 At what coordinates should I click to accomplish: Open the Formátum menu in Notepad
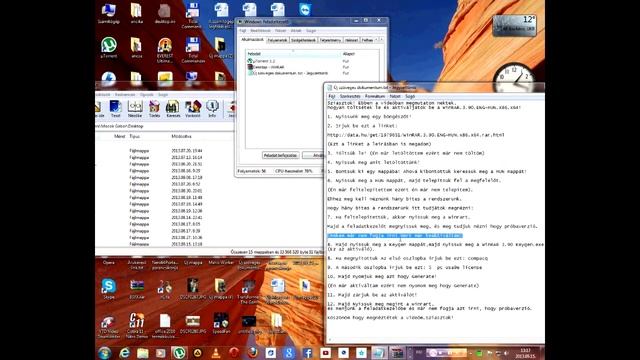pyautogui.click(x=375, y=96)
